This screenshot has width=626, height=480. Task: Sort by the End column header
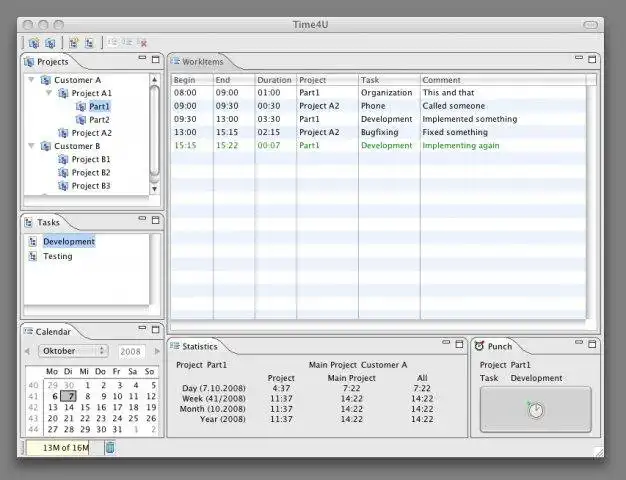coord(234,80)
